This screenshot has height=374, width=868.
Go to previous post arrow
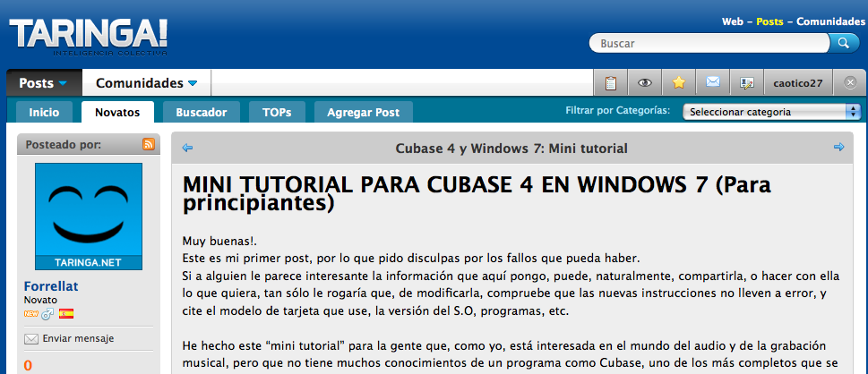click(187, 148)
